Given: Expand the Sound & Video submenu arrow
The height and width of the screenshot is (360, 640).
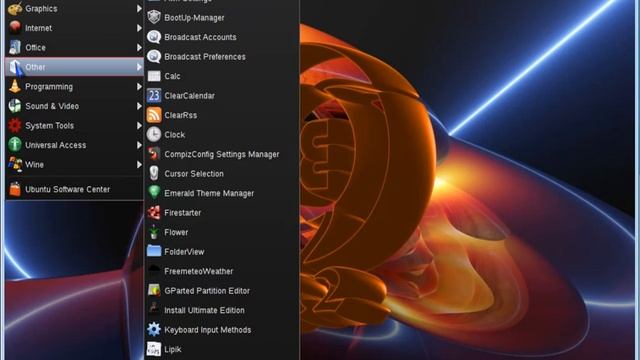Looking at the screenshot, I should [139, 106].
